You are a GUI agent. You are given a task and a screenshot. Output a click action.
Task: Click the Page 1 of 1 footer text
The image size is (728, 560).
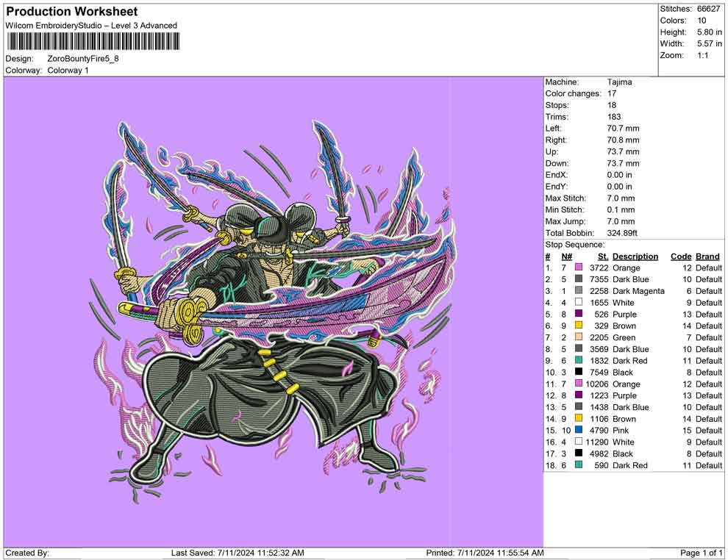coord(702,553)
